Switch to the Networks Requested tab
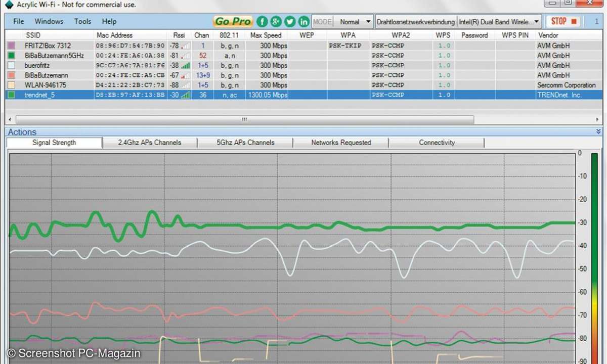Viewport: 607px width, 364px height. point(341,143)
